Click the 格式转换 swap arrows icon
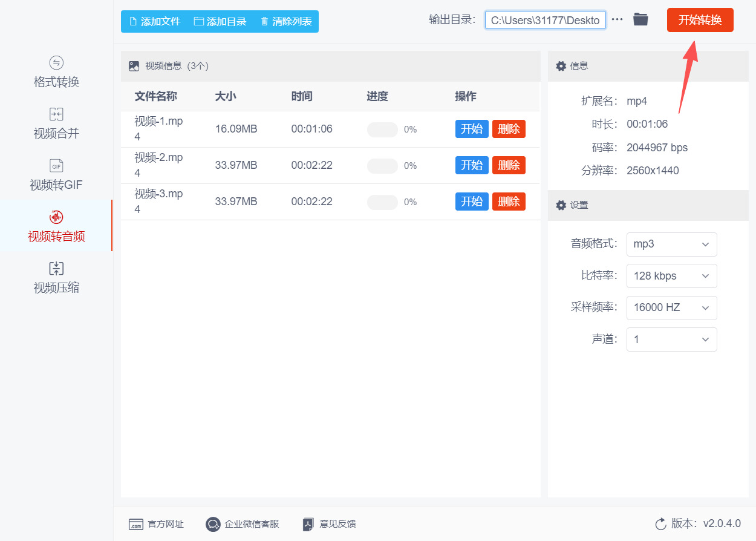Image resolution: width=756 pixels, height=541 pixels. (56, 63)
